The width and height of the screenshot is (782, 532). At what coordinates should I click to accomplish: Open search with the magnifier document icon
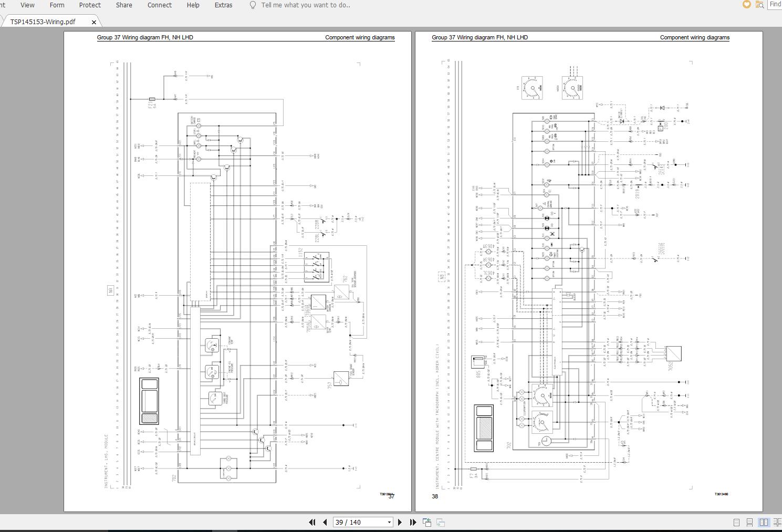(x=760, y=5)
